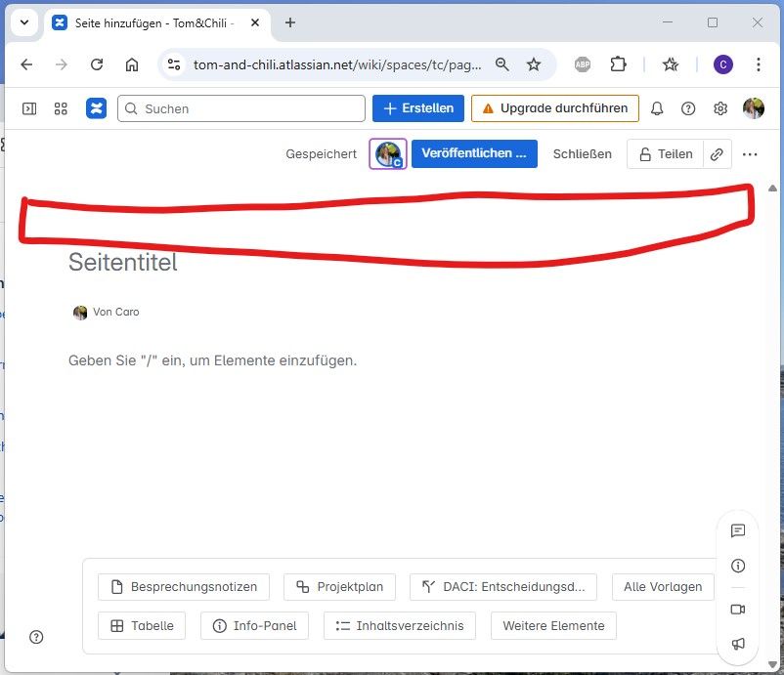
Task: Open the bookmarks list star icon
Action: [670, 64]
